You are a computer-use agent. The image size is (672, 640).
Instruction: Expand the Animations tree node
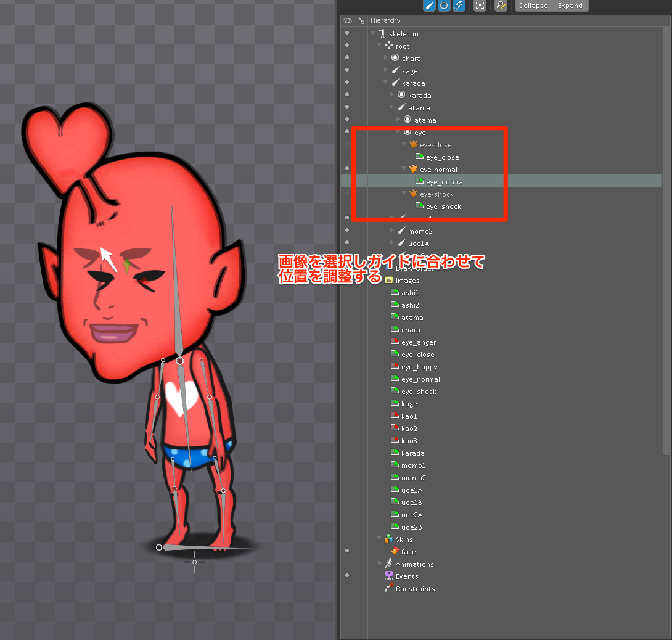[381, 564]
